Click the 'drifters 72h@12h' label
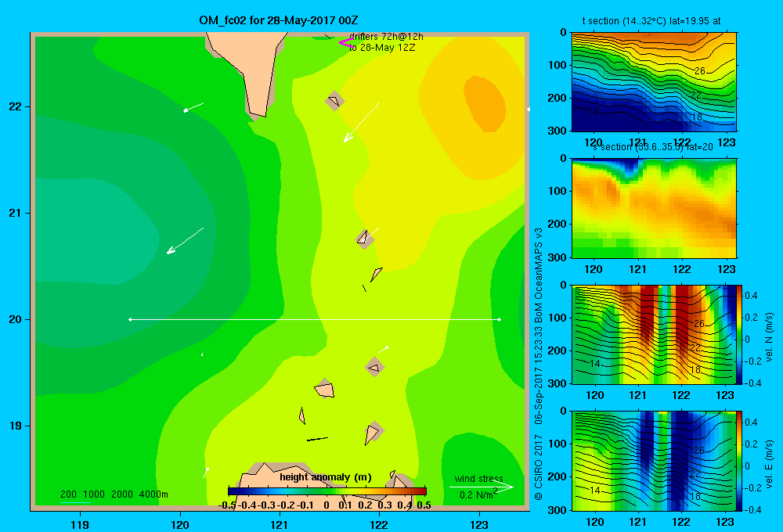The image size is (783, 532). (386, 37)
